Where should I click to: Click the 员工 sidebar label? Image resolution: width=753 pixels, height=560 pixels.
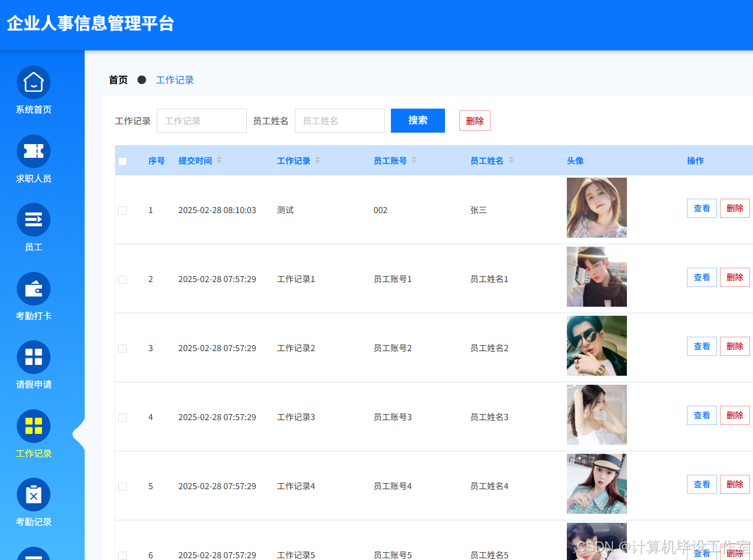pos(34,247)
